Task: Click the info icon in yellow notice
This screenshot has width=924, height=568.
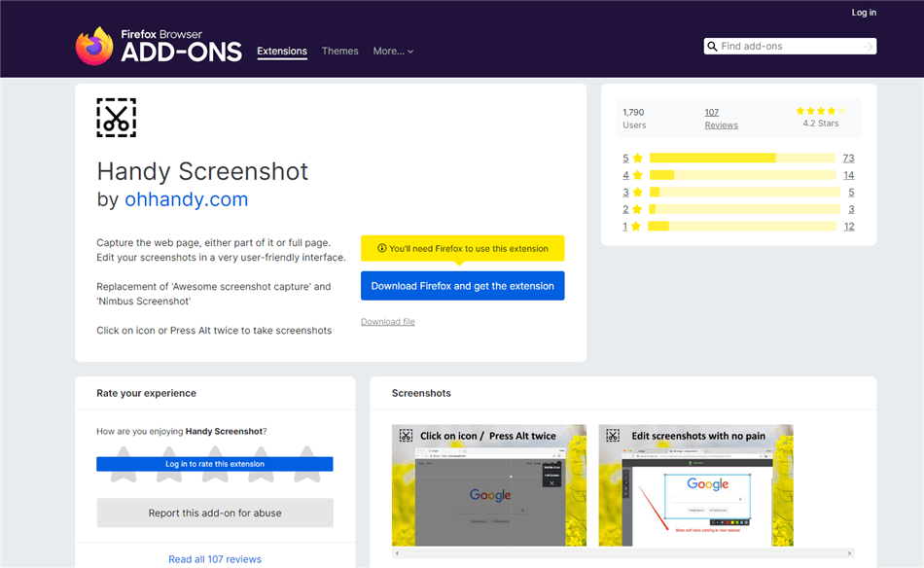Action: 382,248
